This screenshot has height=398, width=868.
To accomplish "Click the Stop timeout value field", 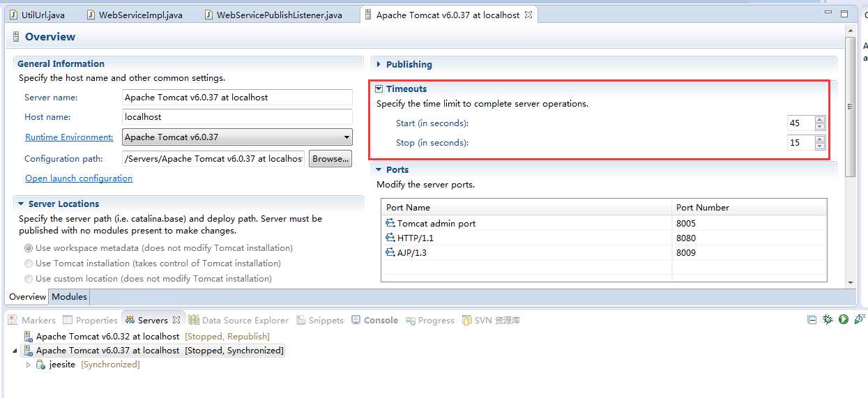I will (x=800, y=143).
